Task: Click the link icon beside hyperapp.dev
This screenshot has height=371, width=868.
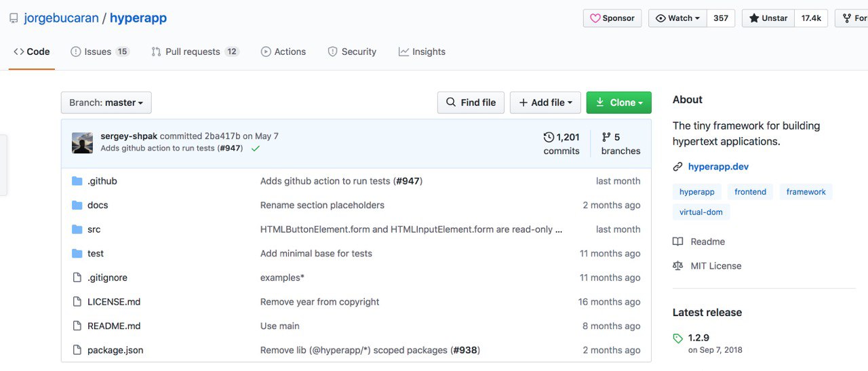Action: point(677,166)
